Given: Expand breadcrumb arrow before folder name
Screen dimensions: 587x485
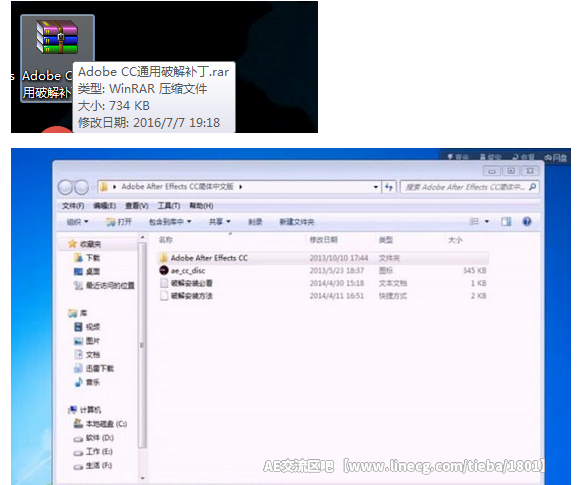Looking at the screenshot, I should [x=114, y=187].
